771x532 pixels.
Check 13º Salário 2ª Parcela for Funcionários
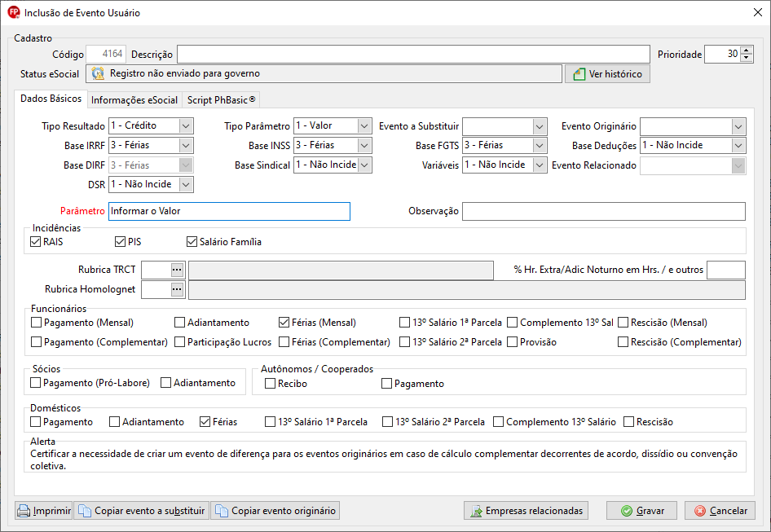click(x=404, y=341)
